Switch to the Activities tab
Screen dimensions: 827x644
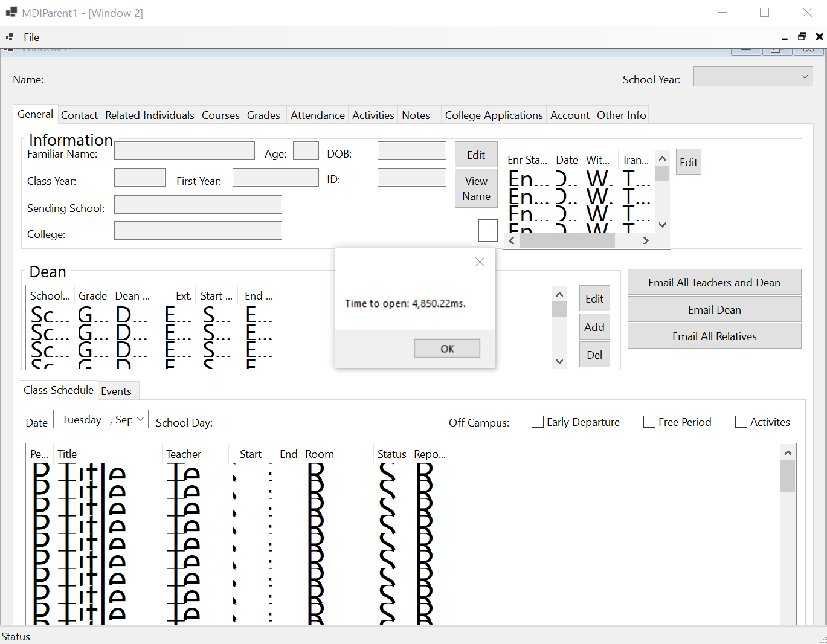(x=373, y=115)
